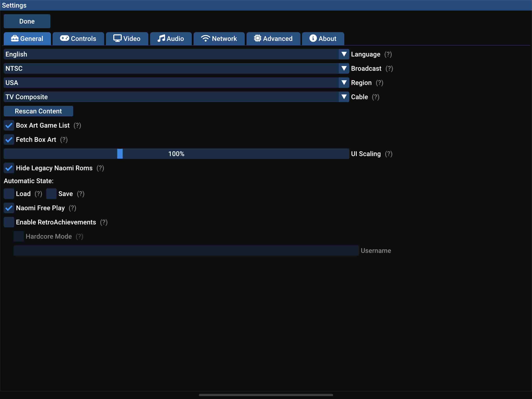Toggle Hide Legacy Naomi Roms checkbox
This screenshot has width=532, height=399.
pos(9,168)
